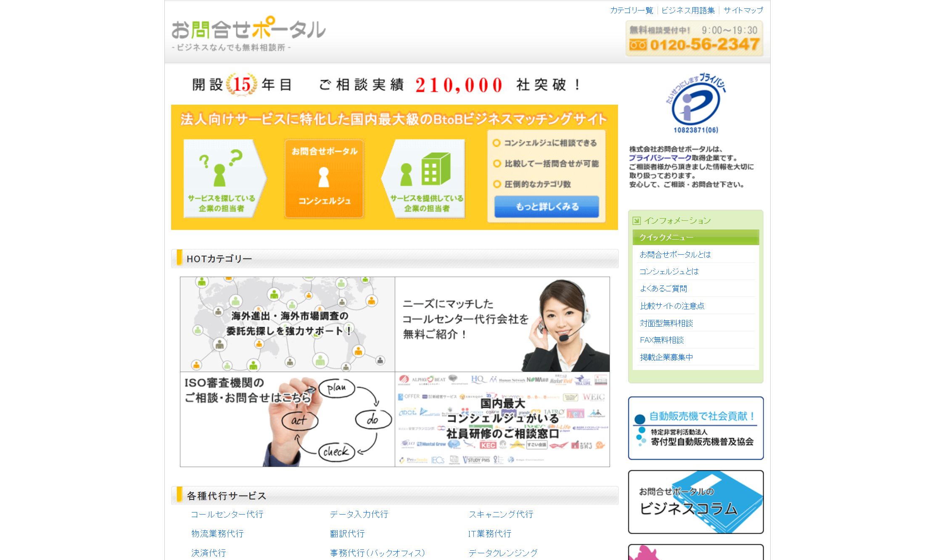
Task: Open the ビジネスコラム sidebar banner
Action: pos(696,502)
